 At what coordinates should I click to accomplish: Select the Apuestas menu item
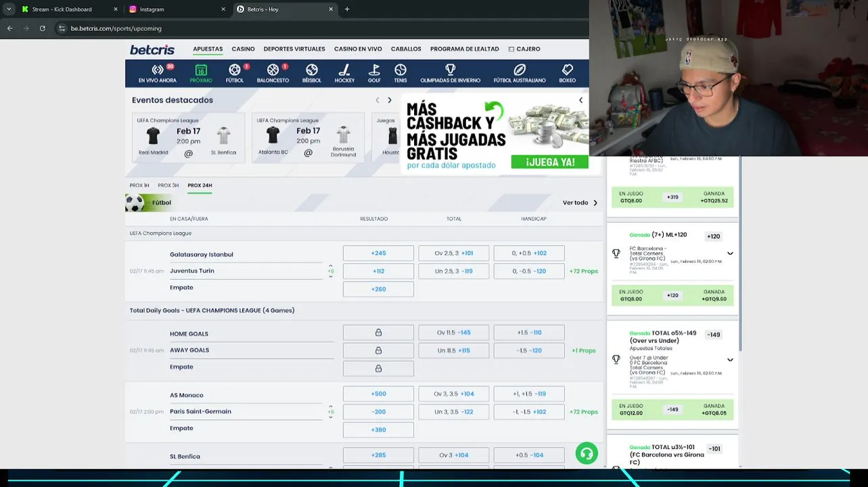coord(208,49)
